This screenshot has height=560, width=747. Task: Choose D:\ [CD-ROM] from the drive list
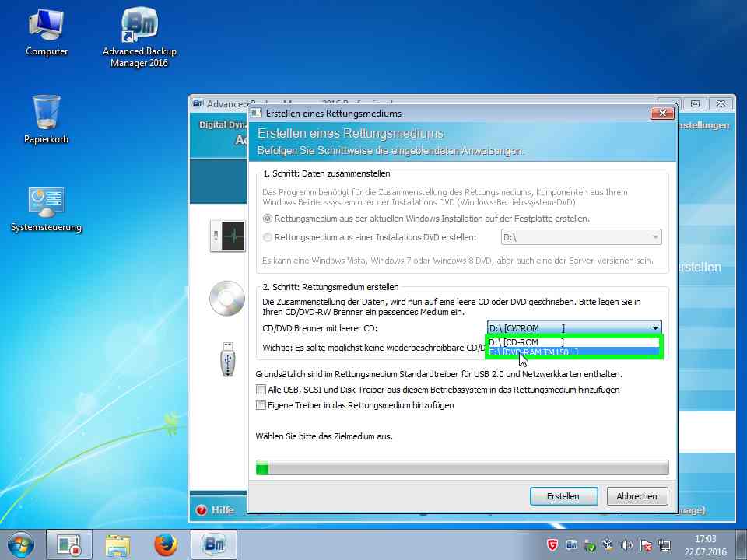[x=573, y=342]
